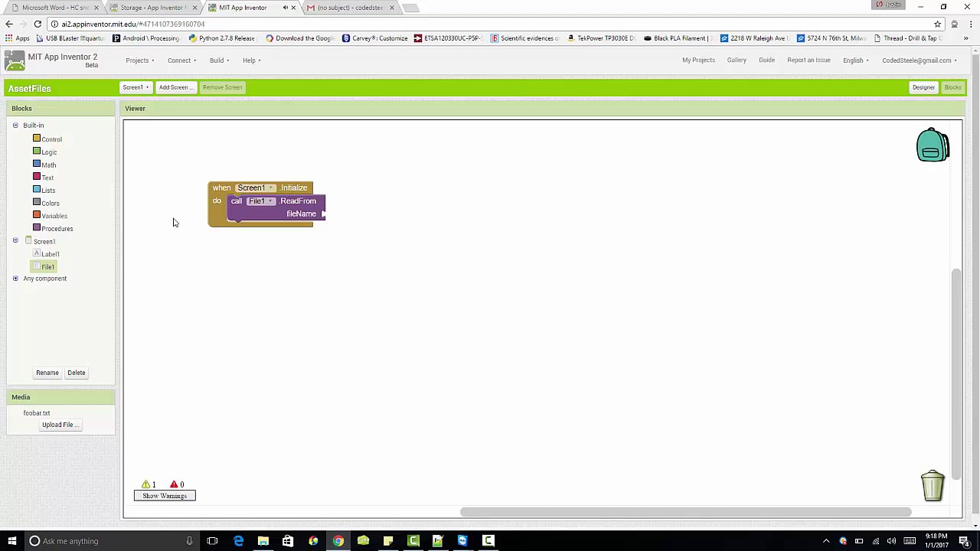Open the Guide link
Viewport: 980px width, 551px height.
(x=766, y=60)
